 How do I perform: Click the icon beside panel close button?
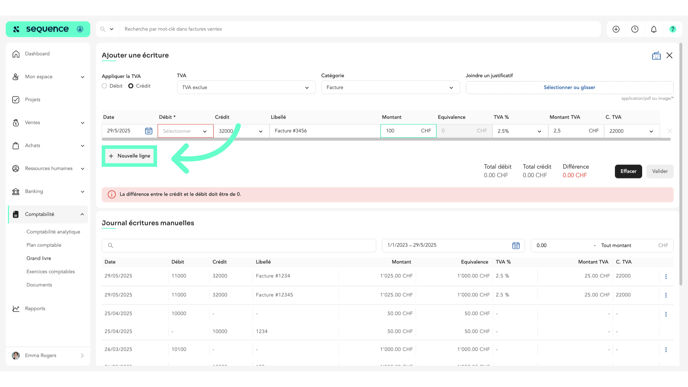656,56
